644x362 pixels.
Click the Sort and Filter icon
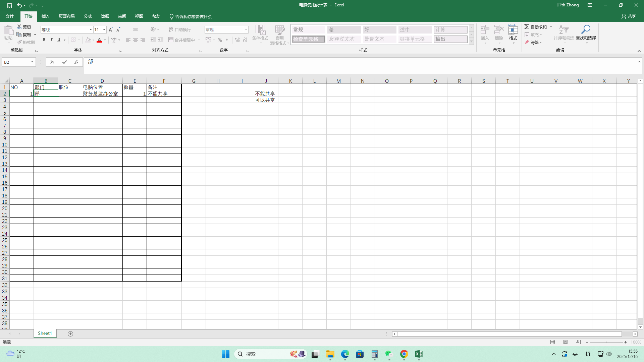point(564,30)
